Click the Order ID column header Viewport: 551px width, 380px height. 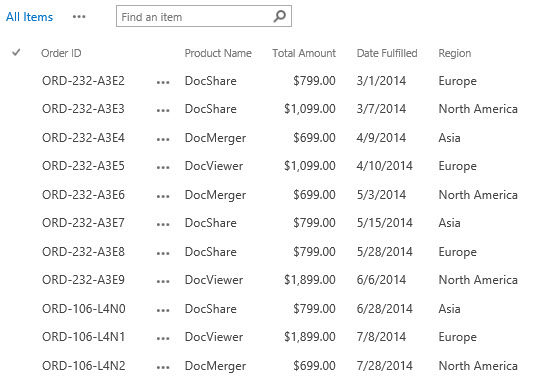coord(61,53)
